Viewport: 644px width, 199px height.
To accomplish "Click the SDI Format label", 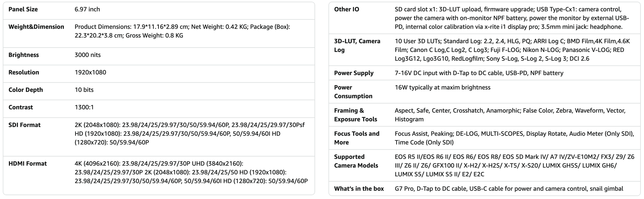I will pos(25,125).
